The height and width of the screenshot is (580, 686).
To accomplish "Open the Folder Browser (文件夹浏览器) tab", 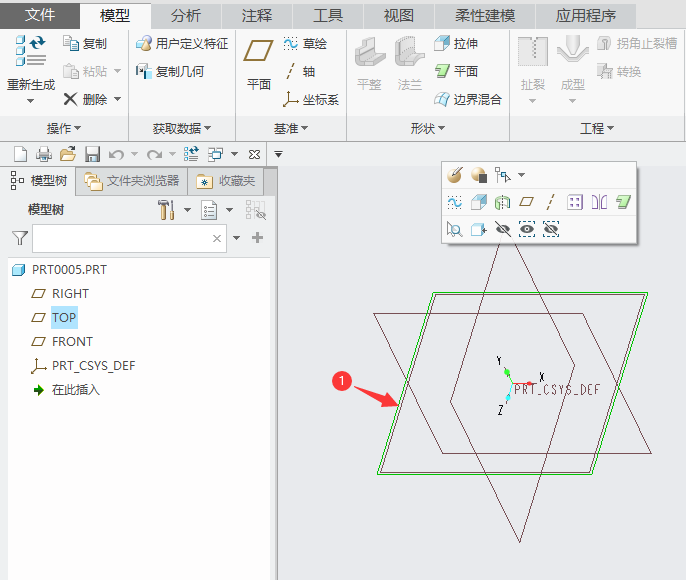I will pos(132,181).
